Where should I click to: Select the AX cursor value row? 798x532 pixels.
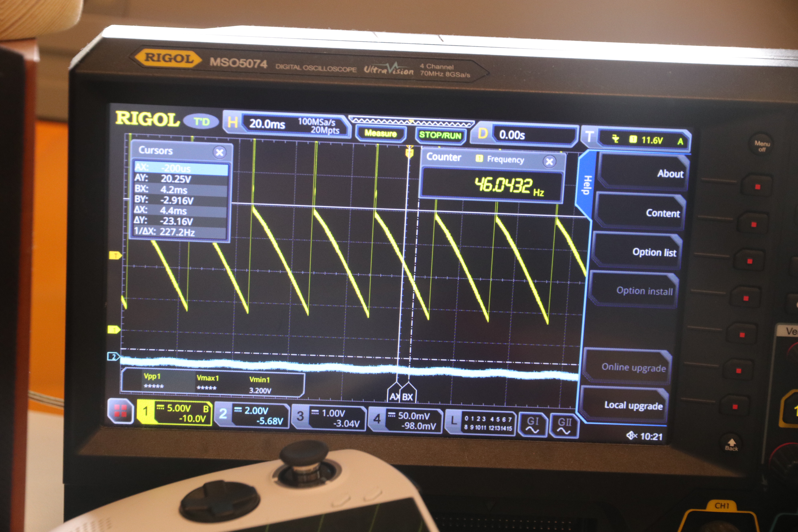pos(181,168)
